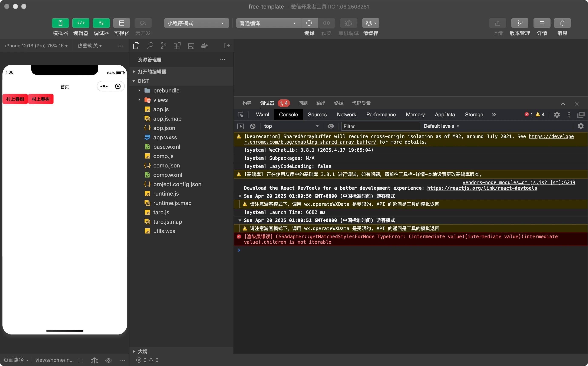Expand the views folder
Image resolution: width=588 pixels, height=366 pixels.
coord(160,100)
